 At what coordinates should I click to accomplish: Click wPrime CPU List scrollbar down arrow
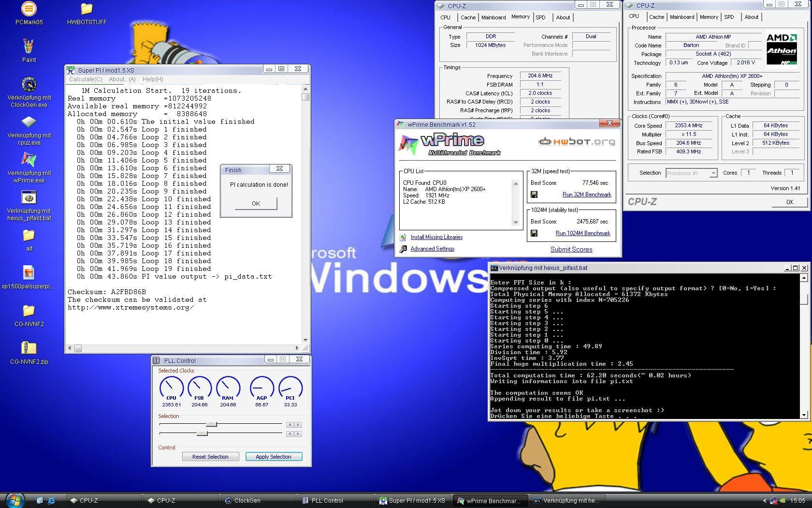point(516,223)
